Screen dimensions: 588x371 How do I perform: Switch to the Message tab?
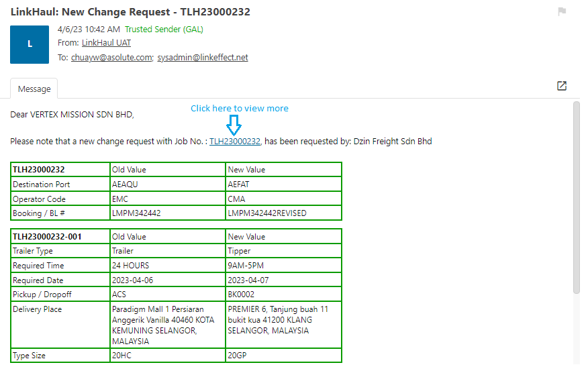[34, 89]
